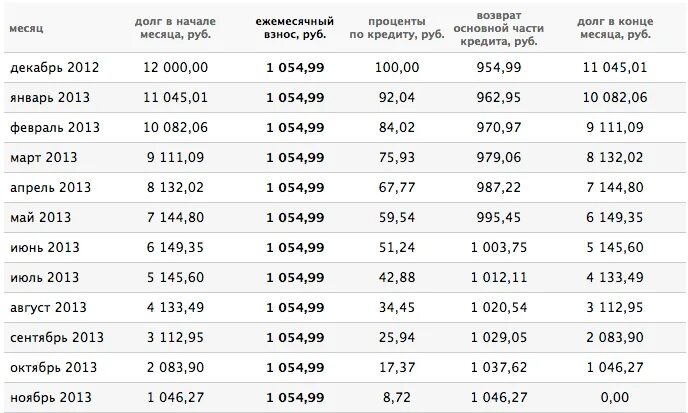Select the 'проценты по кредиту' header
The width and height of the screenshot is (688, 413).
397,28
